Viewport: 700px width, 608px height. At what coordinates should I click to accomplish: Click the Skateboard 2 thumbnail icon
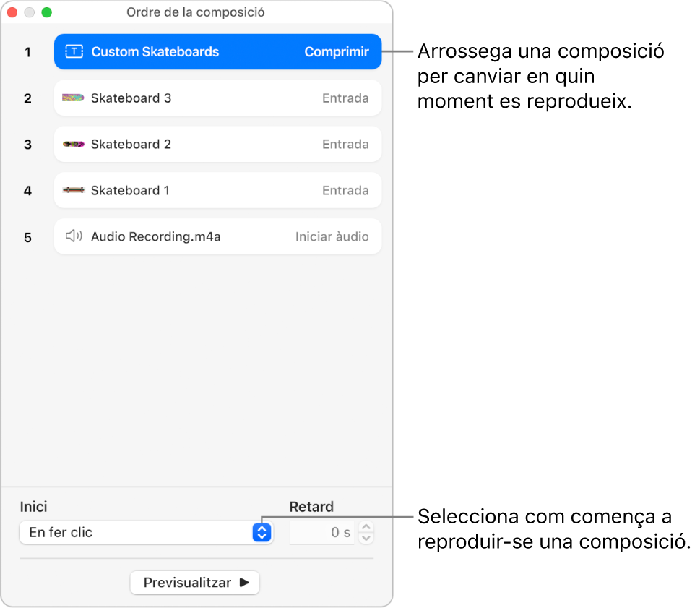[73, 144]
